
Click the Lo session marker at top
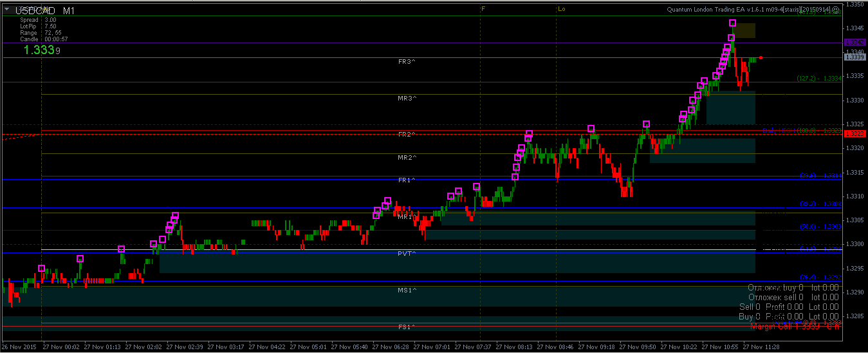click(561, 9)
